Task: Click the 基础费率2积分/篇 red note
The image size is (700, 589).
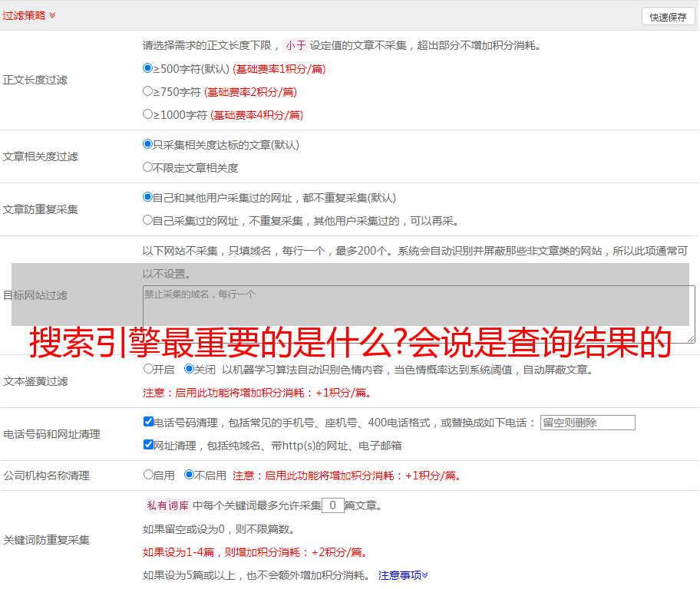Action: 251,92
